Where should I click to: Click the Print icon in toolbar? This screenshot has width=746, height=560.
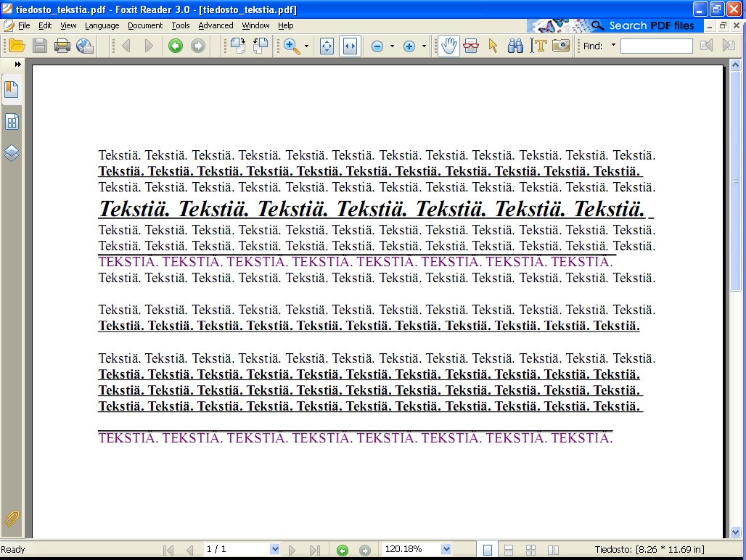(x=62, y=46)
